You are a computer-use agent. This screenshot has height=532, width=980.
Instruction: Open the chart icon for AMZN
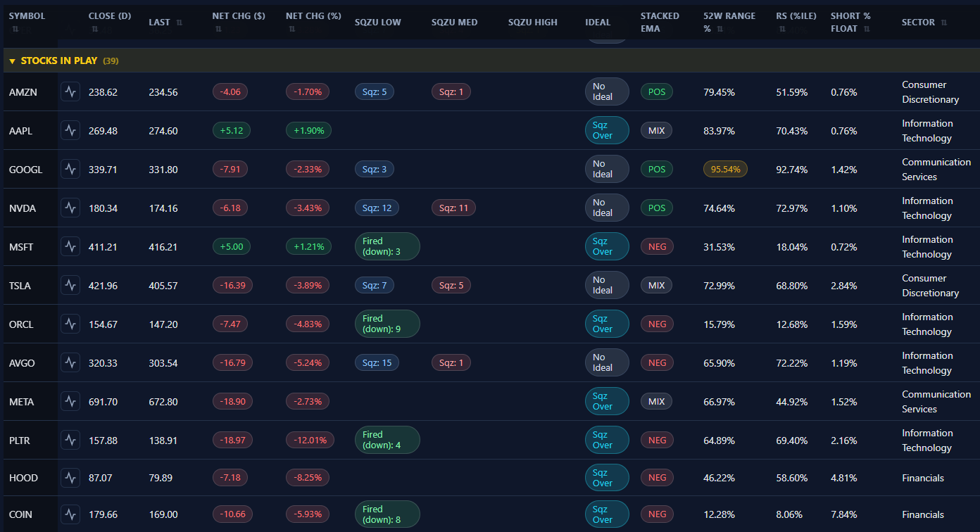(x=70, y=91)
